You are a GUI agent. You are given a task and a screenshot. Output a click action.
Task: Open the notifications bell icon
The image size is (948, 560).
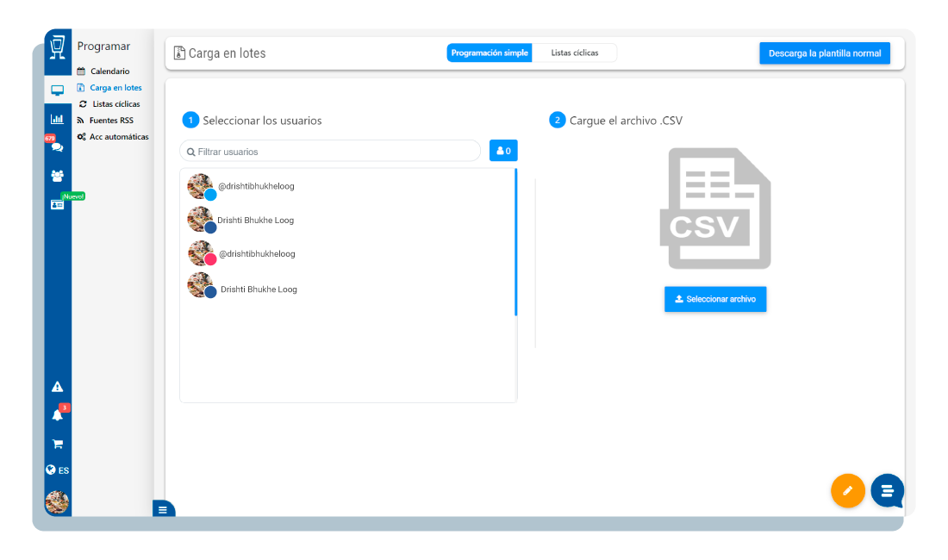click(x=58, y=415)
